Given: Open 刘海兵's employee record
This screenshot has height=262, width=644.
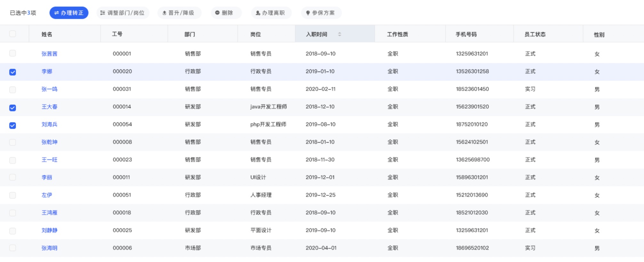Looking at the screenshot, I should click(49, 124).
